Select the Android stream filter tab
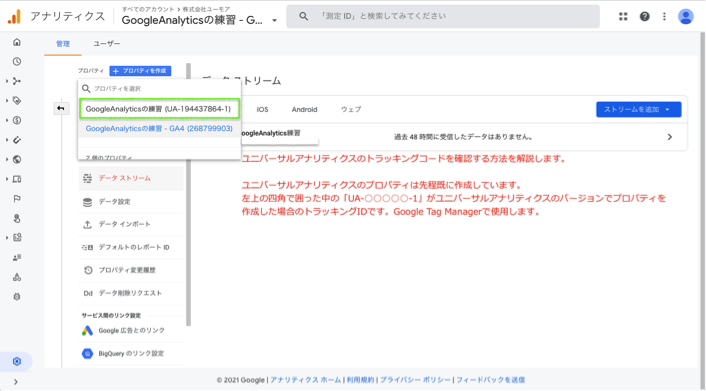Screen dimensions: 706x391 (304, 109)
